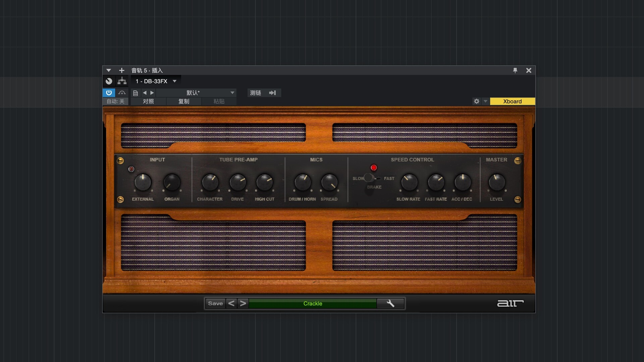Screen dimensions: 644x362
Task: Expand the 1 - DB-33FX plugin dropdown
Action: pos(174,81)
